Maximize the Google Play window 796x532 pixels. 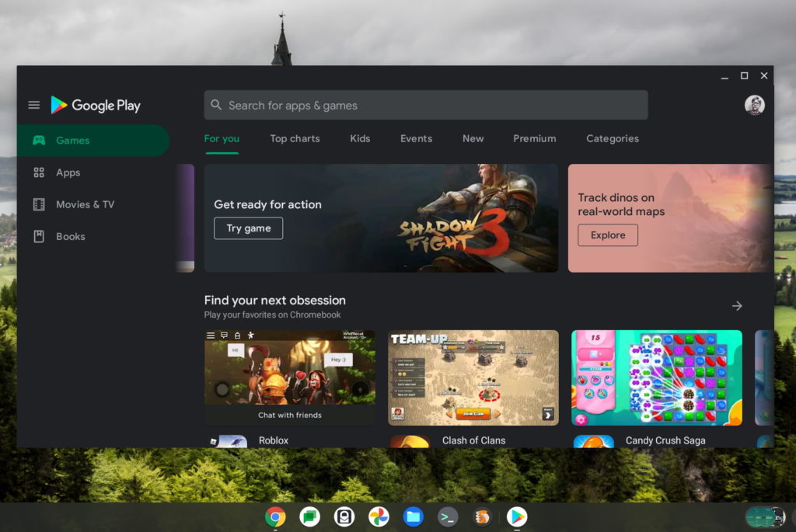(x=744, y=75)
